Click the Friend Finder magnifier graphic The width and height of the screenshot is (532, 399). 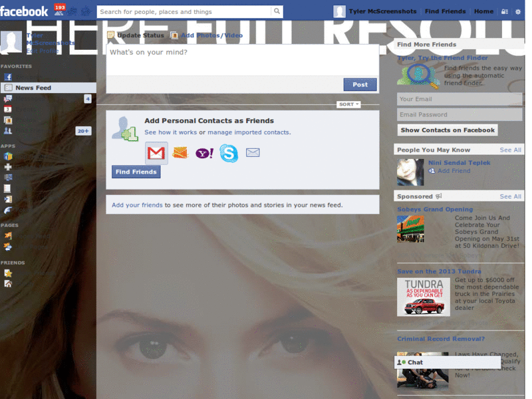(418, 76)
